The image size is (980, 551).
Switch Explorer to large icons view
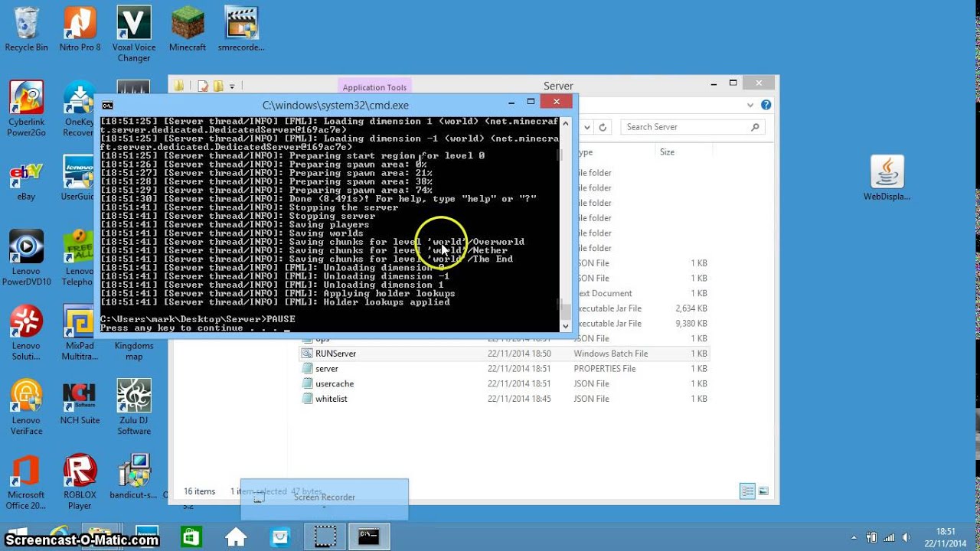(x=763, y=491)
